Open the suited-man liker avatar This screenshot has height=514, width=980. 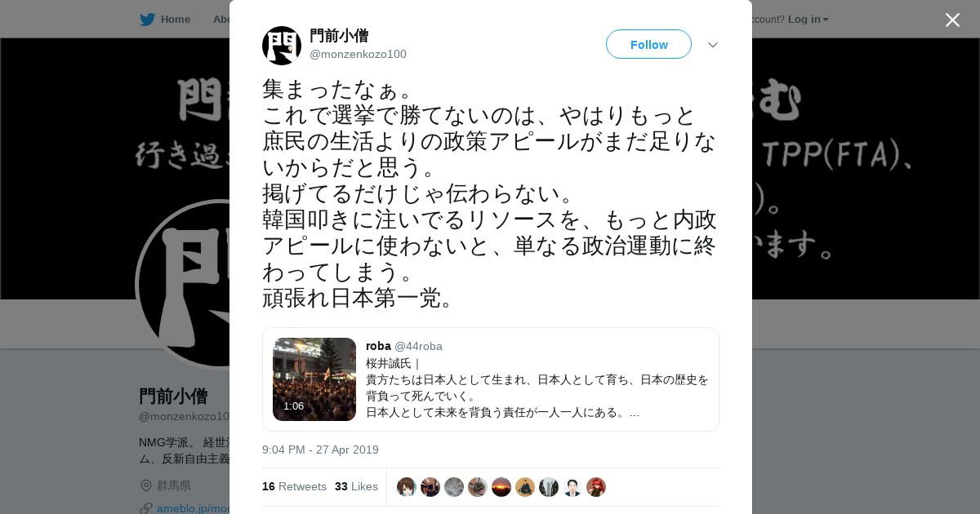click(x=572, y=487)
